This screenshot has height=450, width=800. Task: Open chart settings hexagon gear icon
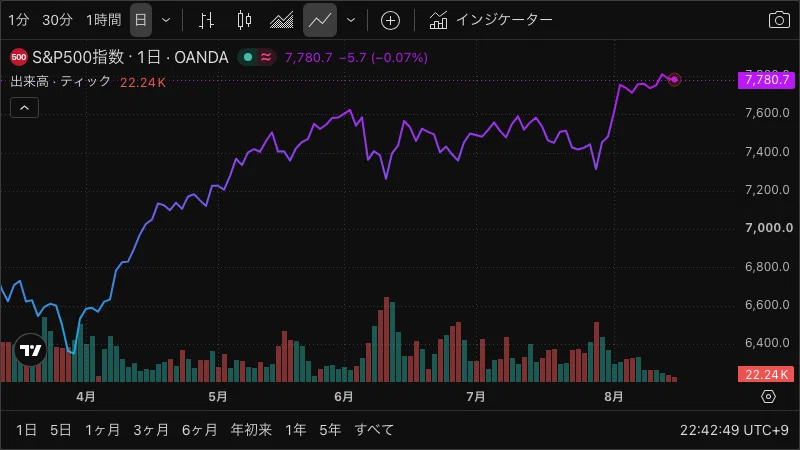768,396
